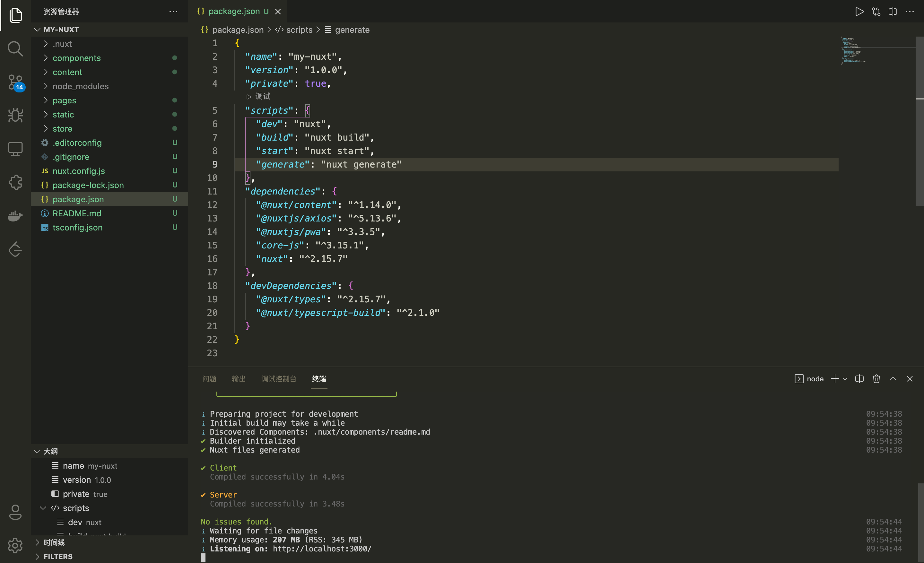
Task: Switch to the 问题 problems tab
Action: (209, 378)
